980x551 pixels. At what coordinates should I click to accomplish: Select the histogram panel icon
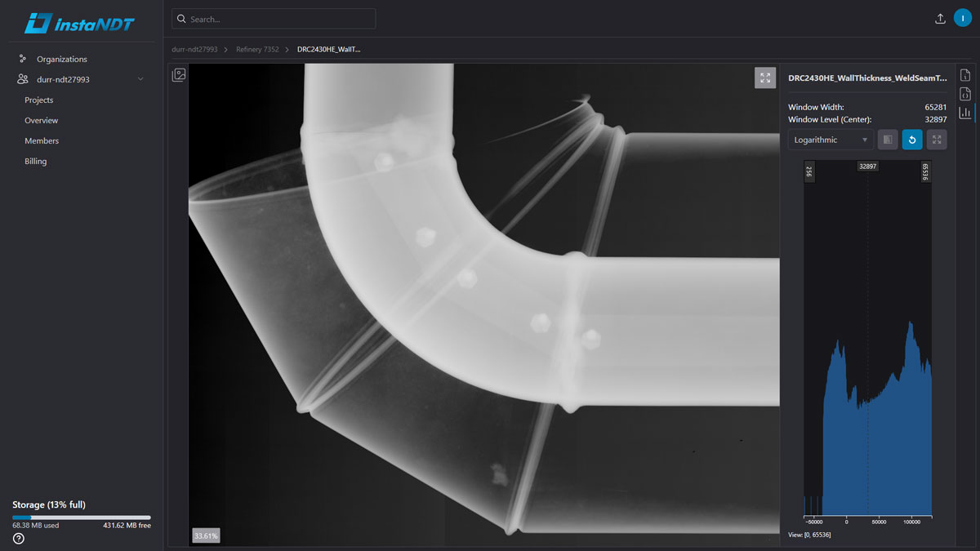(964, 113)
